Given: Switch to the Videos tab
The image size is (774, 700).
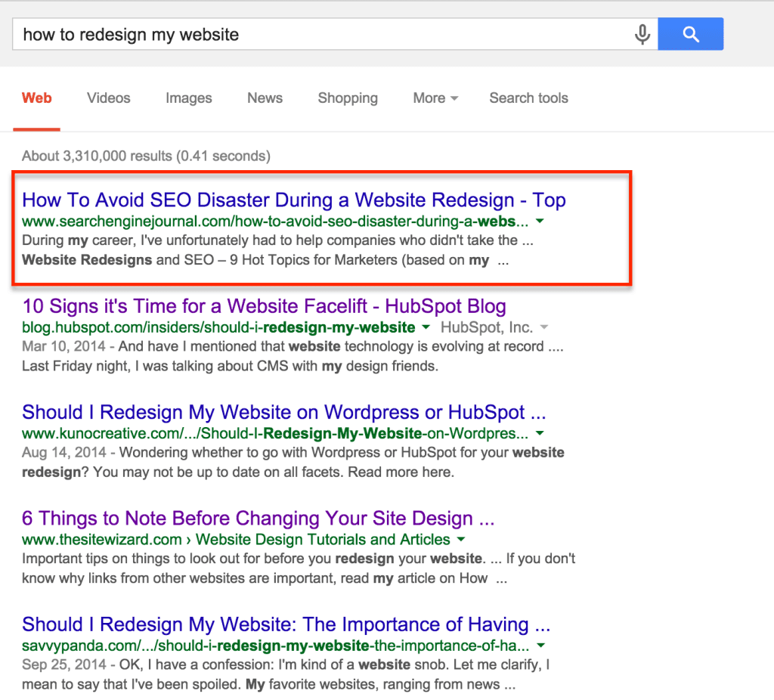Looking at the screenshot, I should point(109,98).
